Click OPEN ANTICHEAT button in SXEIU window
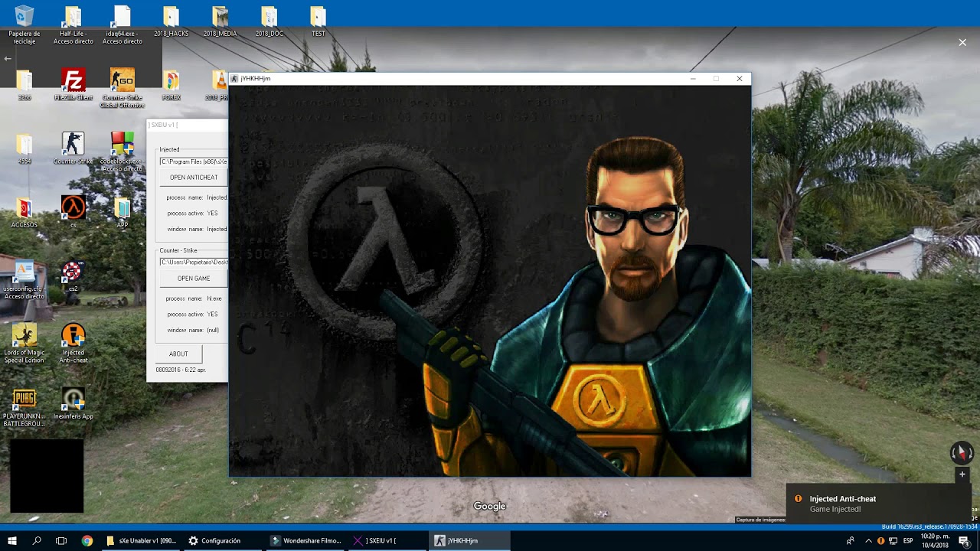This screenshot has width=980, height=551. coord(194,178)
